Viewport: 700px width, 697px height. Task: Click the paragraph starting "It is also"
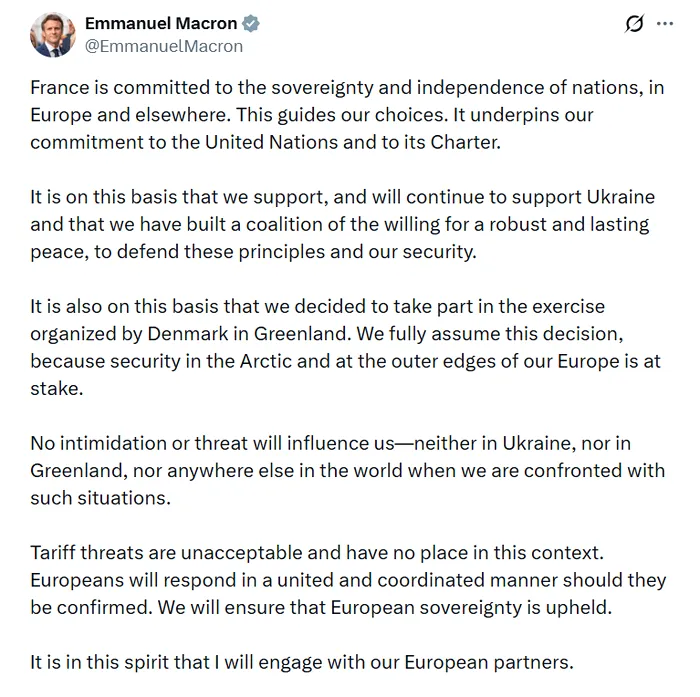(x=346, y=346)
